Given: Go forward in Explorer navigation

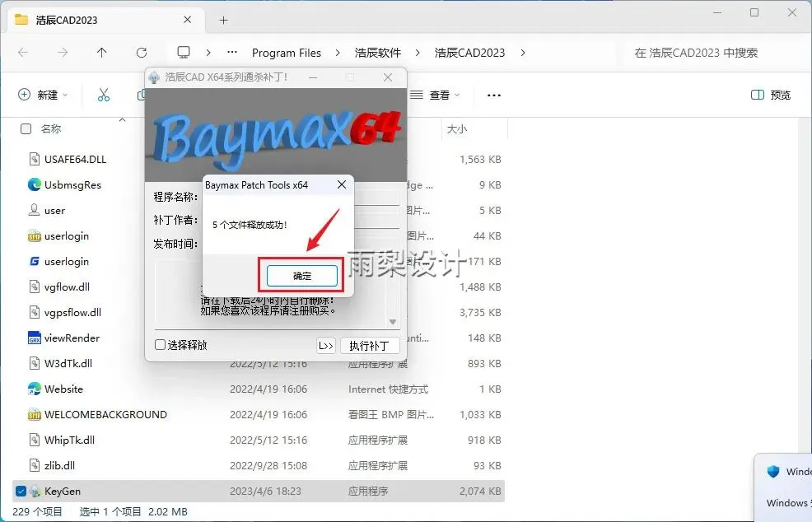Looking at the screenshot, I should [x=63, y=53].
